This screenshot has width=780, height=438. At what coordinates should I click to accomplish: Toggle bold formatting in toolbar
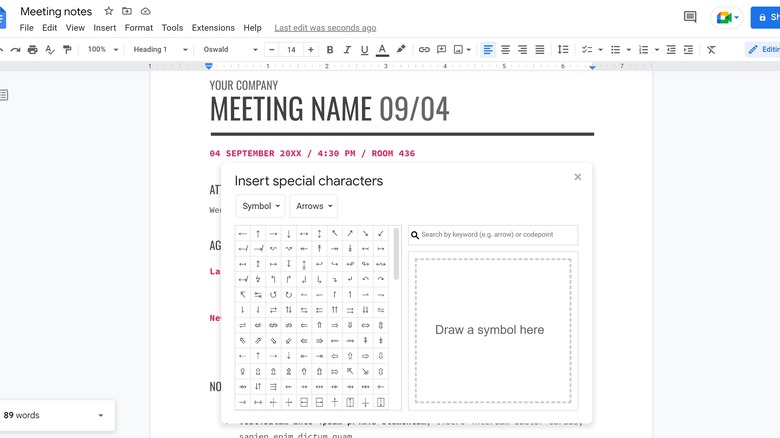click(x=330, y=49)
